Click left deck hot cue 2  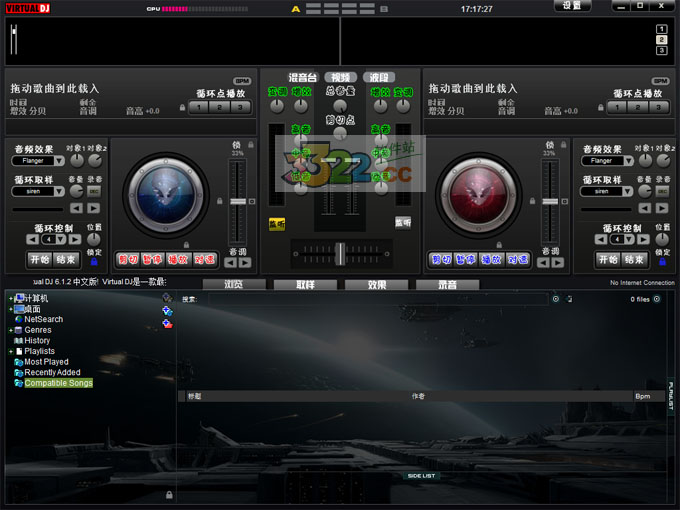pyautogui.click(x=219, y=107)
